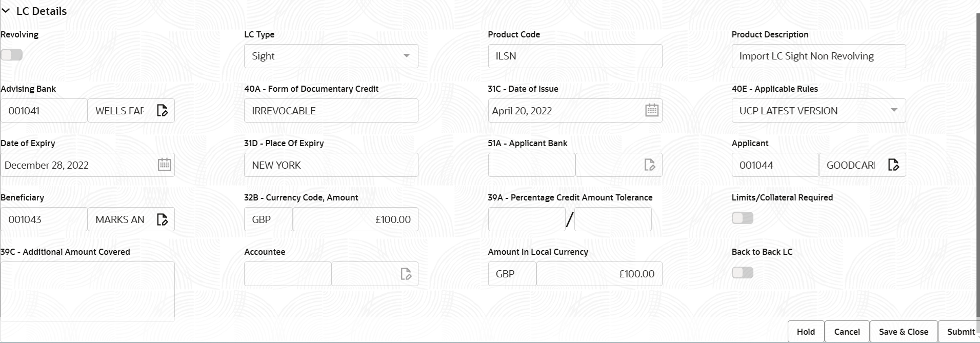The image size is (980, 343).
Task: Open the Advising Bank party details icon
Action: tap(163, 110)
